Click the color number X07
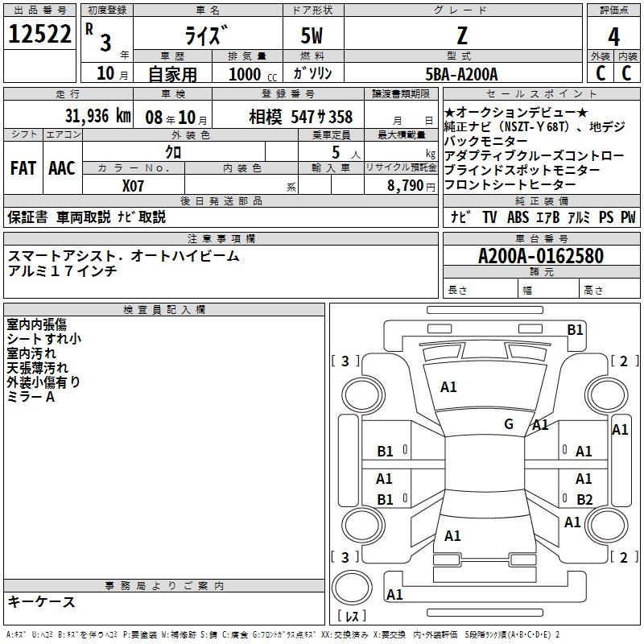 tap(134, 184)
